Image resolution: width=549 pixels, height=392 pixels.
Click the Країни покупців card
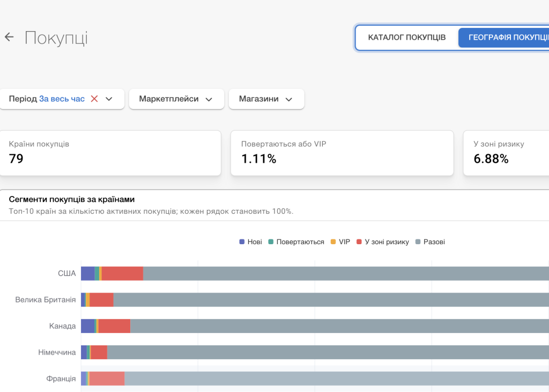pos(110,153)
